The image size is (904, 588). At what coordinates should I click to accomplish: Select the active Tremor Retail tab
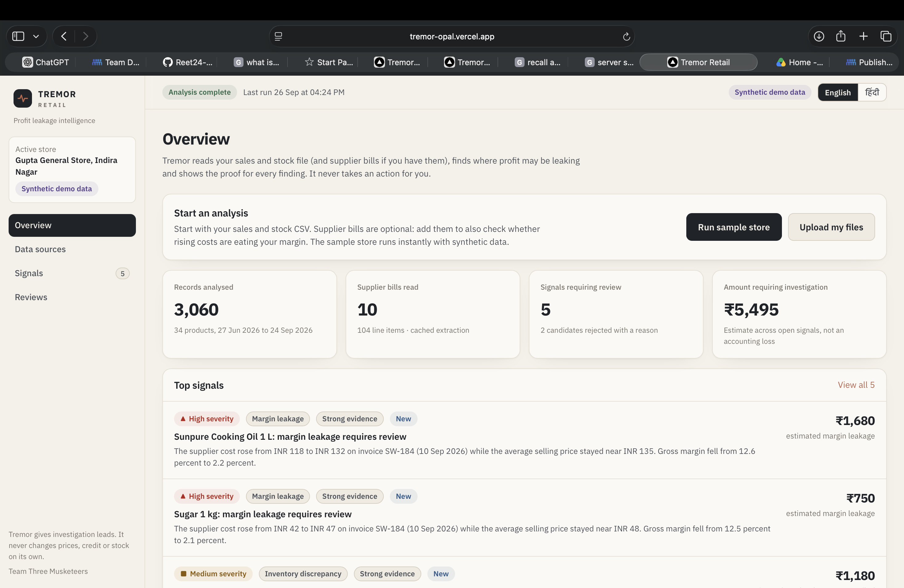point(698,62)
